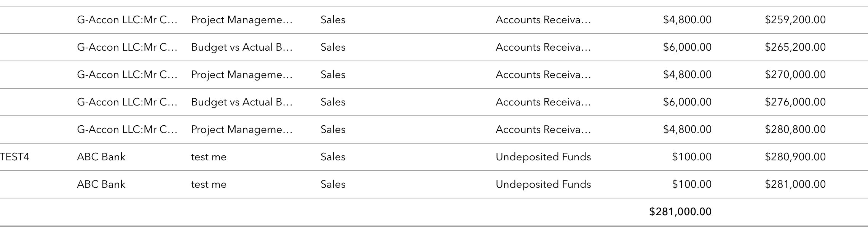Click the bold $281,000.00 total amount
This screenshot has width=868, height=227.
[680, 212]
